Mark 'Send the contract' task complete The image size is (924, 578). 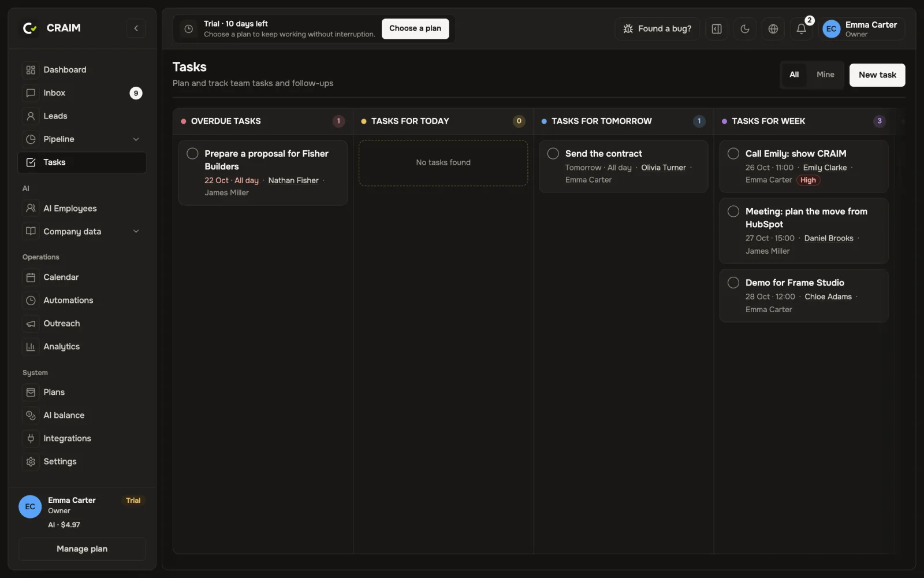pyautogui.click(x=553, y=154)
